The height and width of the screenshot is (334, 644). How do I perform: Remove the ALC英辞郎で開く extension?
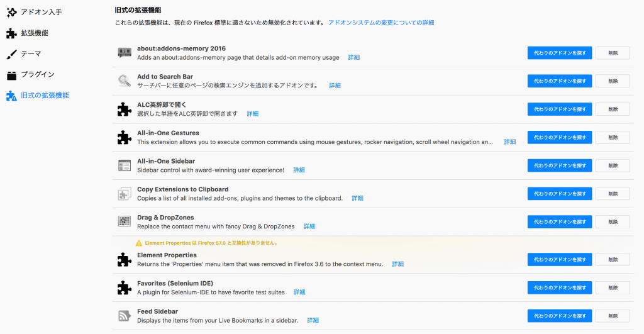(612, 109)
